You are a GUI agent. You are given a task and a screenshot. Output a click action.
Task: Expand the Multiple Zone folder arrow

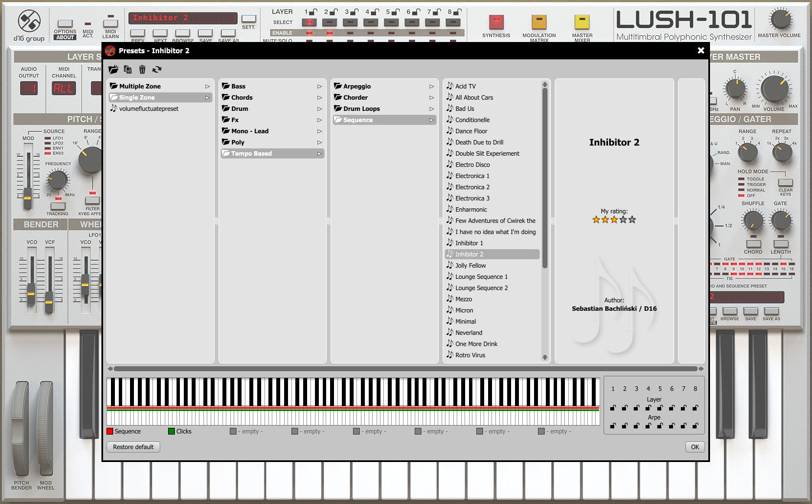point(207,86)
